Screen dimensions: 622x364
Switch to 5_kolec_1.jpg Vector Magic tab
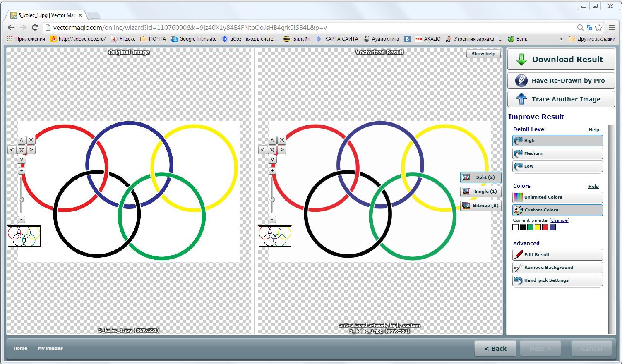[46, 15]
